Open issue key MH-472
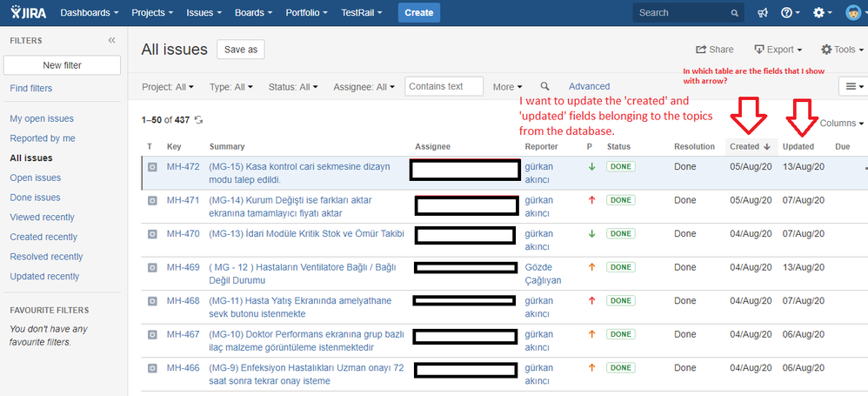The width and height of the screenshot is (868, 396). pos(184,167)
